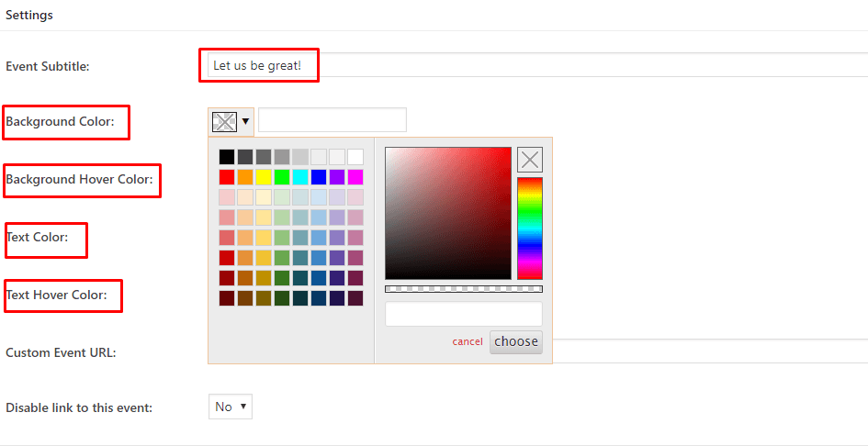Focus the color value field in picker
The width and height of the screenshot is (868, 446).
click(x=463, y=314)
